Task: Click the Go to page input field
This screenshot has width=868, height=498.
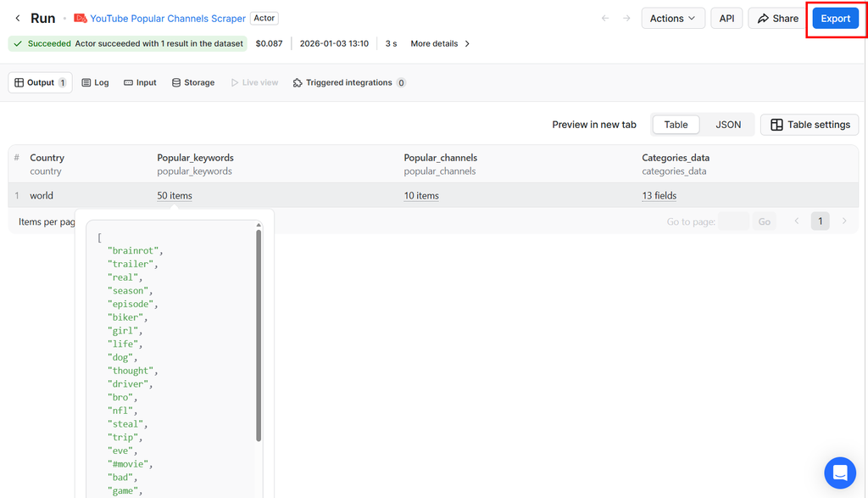Action: click(733, 221)
